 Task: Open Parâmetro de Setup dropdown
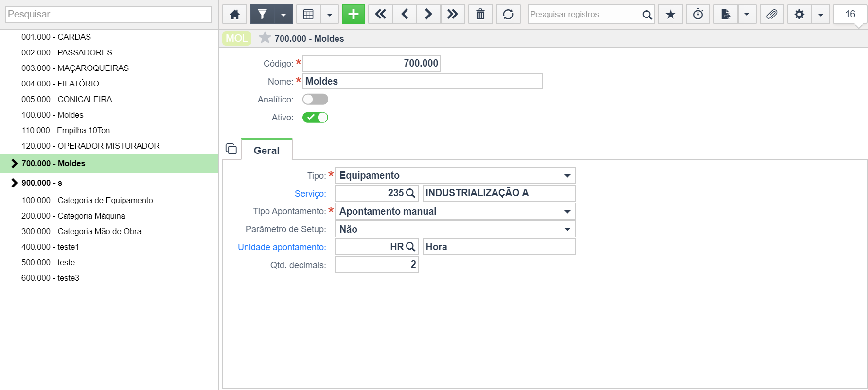pos(455,229)
